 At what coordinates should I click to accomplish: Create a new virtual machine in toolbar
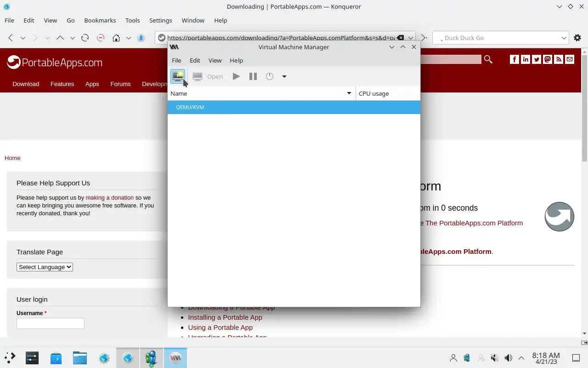click(178, 76)
